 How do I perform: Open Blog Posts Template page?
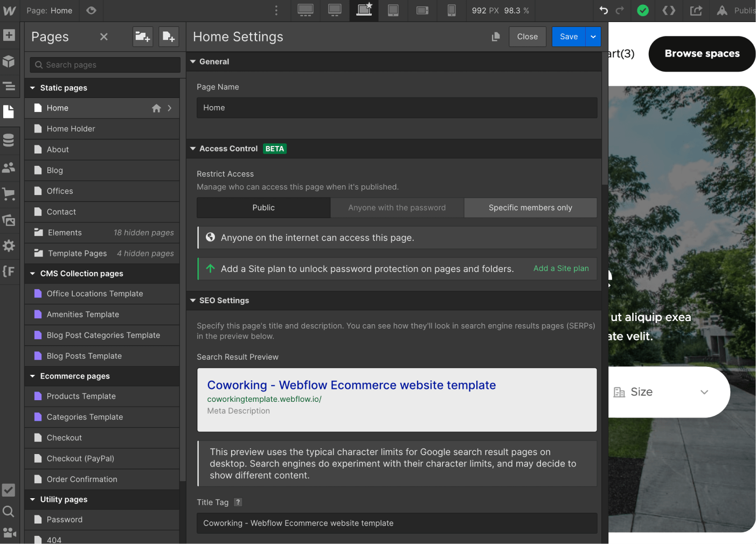102,356
